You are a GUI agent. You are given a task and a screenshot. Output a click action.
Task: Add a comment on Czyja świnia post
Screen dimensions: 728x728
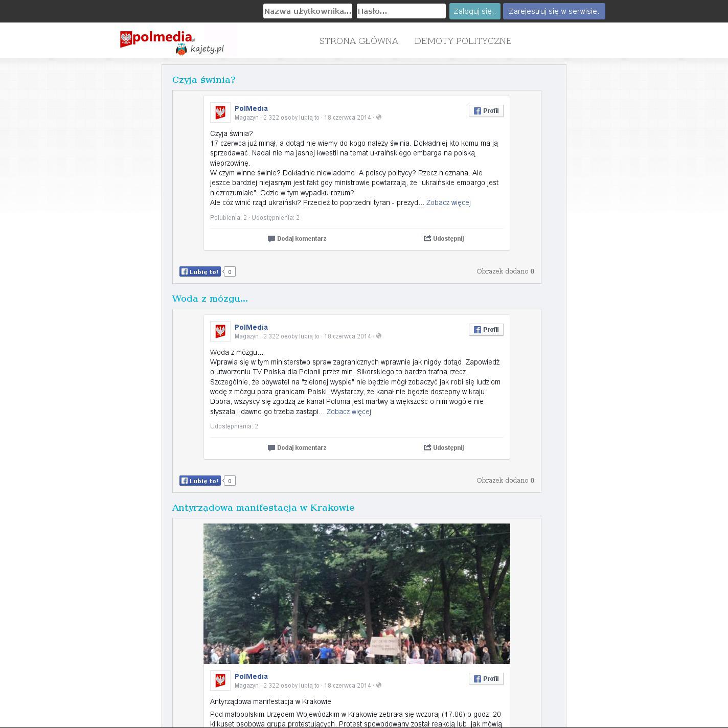pyautogui.click(x=297, y=239)
